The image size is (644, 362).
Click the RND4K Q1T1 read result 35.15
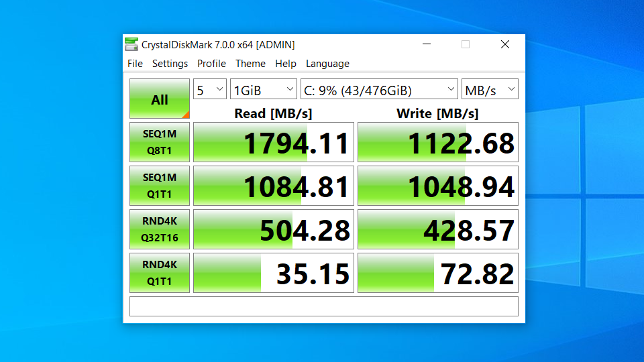[x=274, y=273]
